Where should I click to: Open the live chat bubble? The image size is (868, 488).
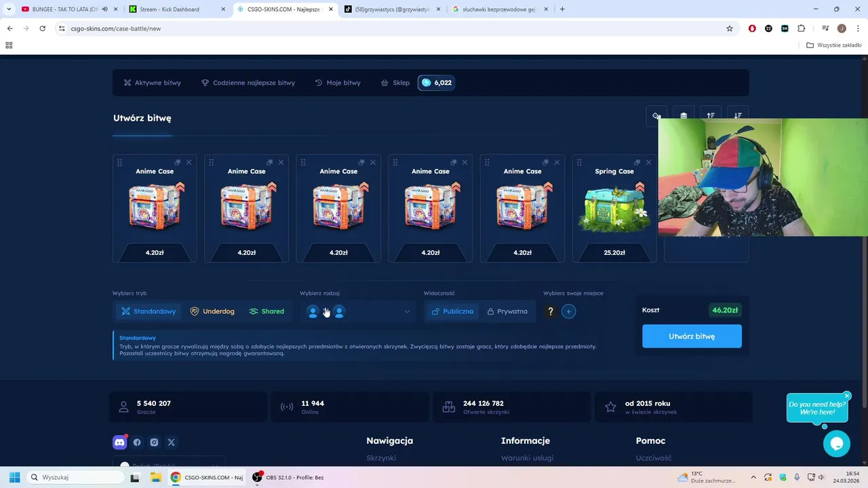[836, 443]
